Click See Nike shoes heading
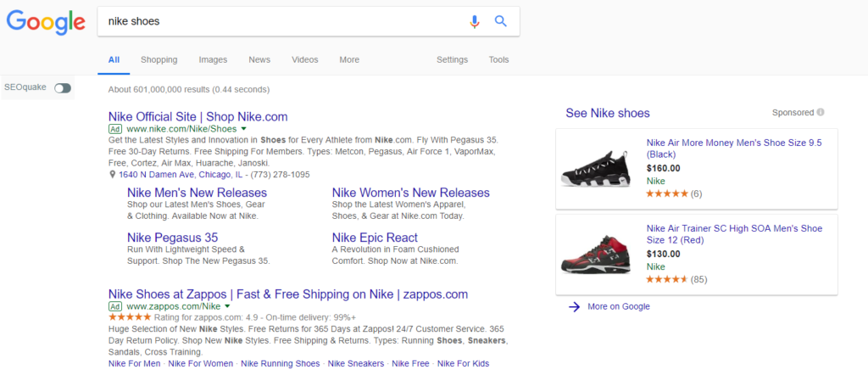868x375 pixels. pyautogui.click(x=608, y=113)
